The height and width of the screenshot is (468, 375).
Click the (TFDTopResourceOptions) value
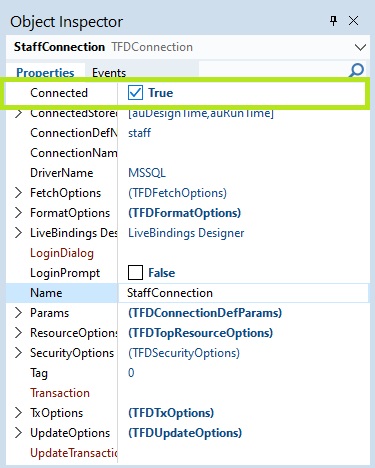(x=201, y=333)
